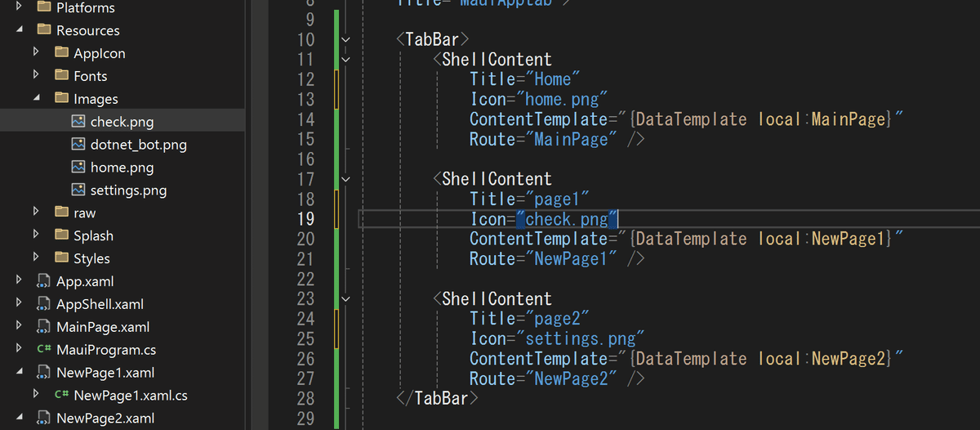Click Title="page1" on line 18
Image resolution: width=980 pixels, height=430 pixels.
(x=529, y=199)
